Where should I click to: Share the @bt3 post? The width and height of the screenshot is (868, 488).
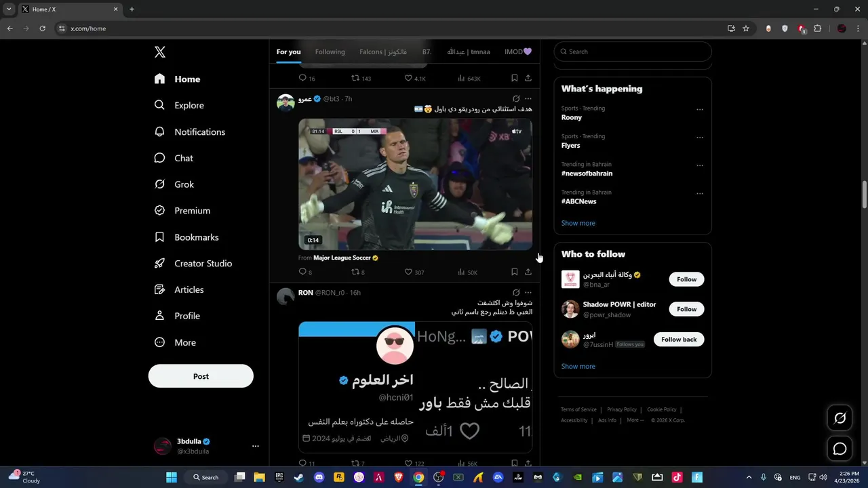[528, 272]
